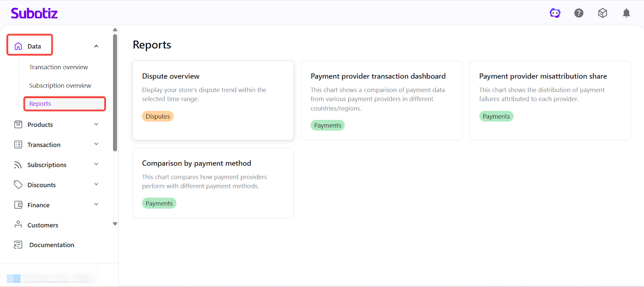The image size is (644, 287).
Task: Click the Subotiz logo
Action: 34,13
